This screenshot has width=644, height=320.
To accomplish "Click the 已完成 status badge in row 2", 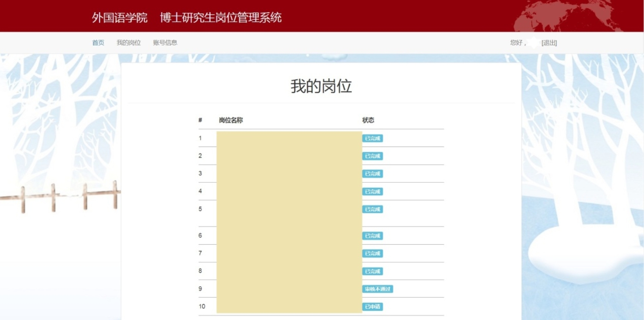I will point(372,156).
